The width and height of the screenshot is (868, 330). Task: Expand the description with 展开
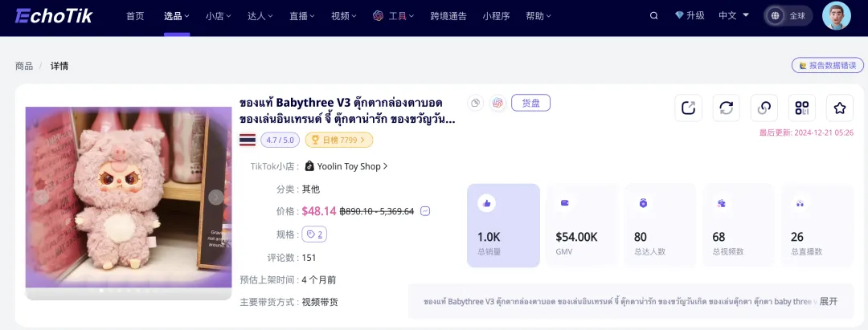pyautogui.click(x=829, y=301)
